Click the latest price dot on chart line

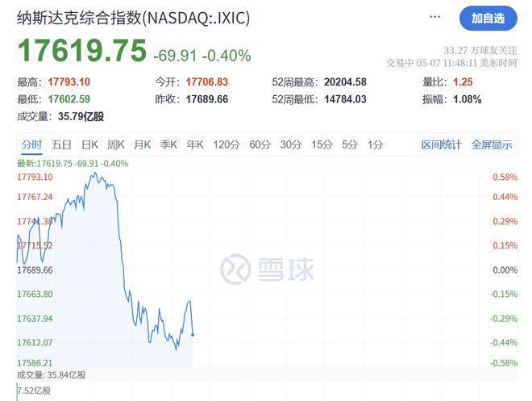[x=193, y=335]
